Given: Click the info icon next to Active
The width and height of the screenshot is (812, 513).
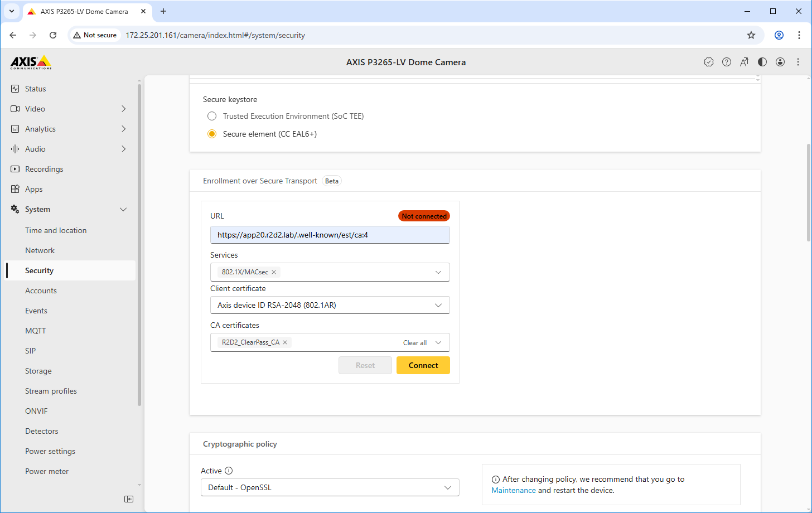Looking at the screenshot, I should coord(229,471).
